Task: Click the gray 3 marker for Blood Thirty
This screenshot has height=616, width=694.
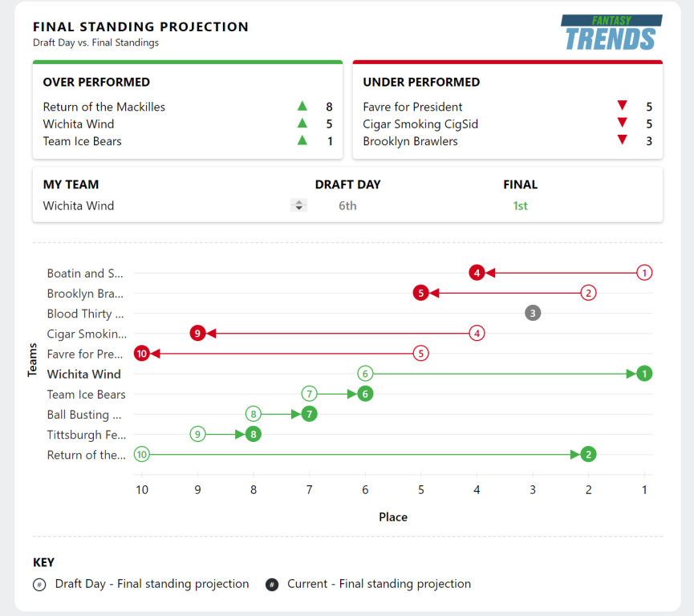Action: pyautogui.click(x=533, y=314)
